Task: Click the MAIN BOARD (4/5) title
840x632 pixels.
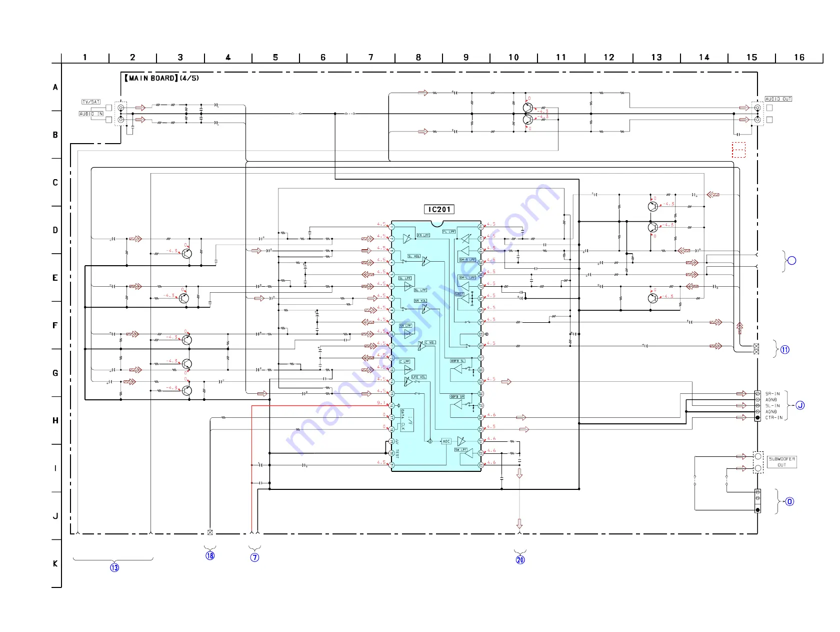Action: click(161, 78)
